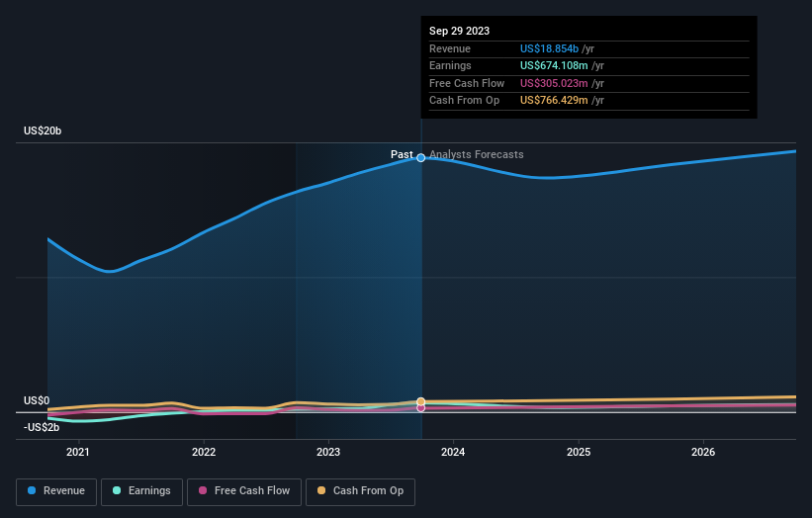Viewport: 812px width, 518px height.
Task: Toggle the Cash From Op legend button
Action: pyautogui.click(x=360, y=491)
